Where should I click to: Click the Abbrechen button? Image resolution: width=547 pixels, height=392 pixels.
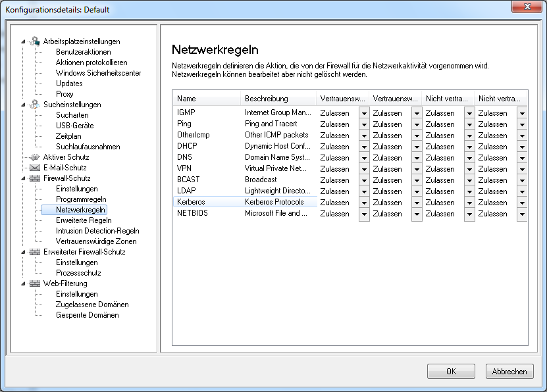pyautogui.click(x=509, y=372)
